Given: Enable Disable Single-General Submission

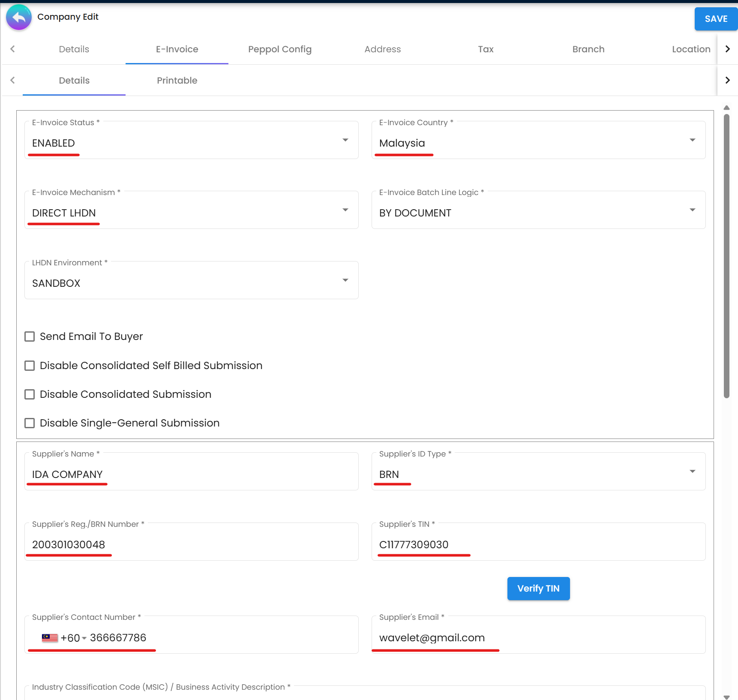Looking at the screenshot, I should coord(29,423).
